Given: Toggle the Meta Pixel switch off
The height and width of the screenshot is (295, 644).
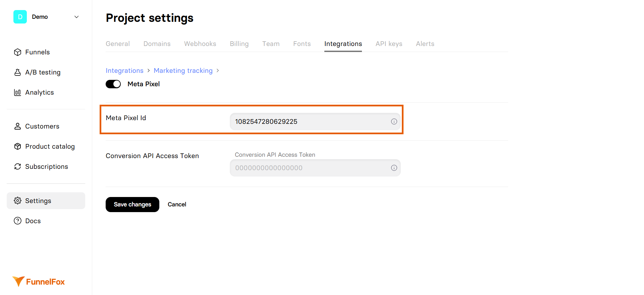Looking at the screenshot, I should tap(113, 84).
